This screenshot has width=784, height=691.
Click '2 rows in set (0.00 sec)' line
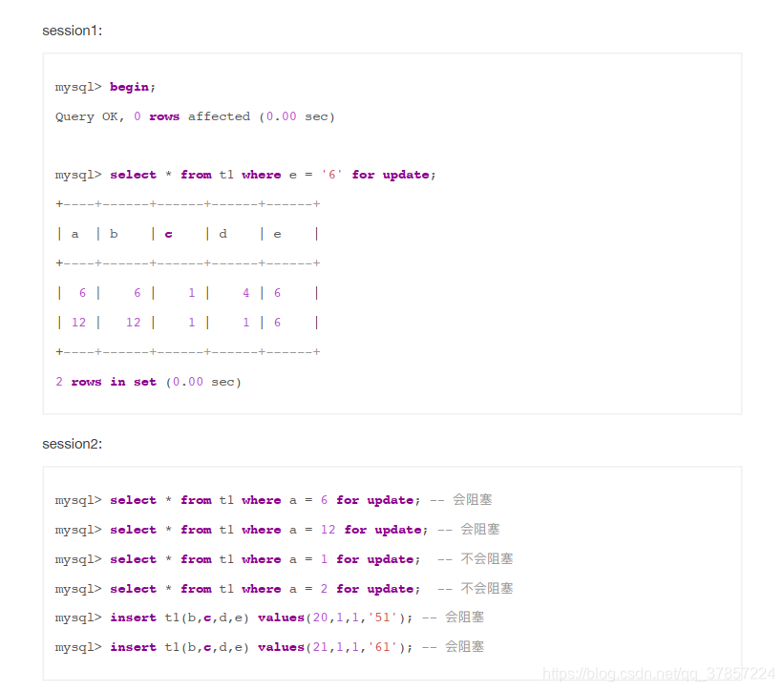(x=149, y=382)
